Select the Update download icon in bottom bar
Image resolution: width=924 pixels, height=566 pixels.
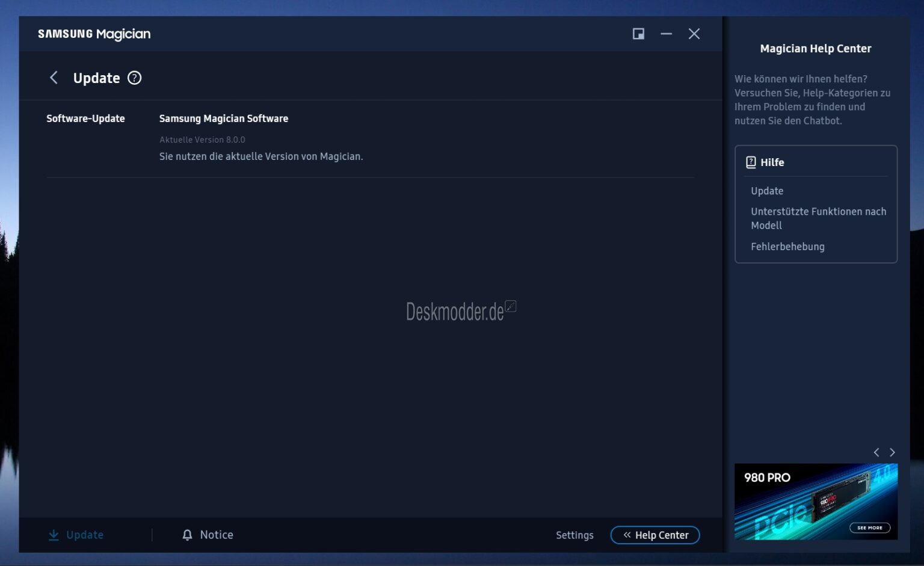54,535
